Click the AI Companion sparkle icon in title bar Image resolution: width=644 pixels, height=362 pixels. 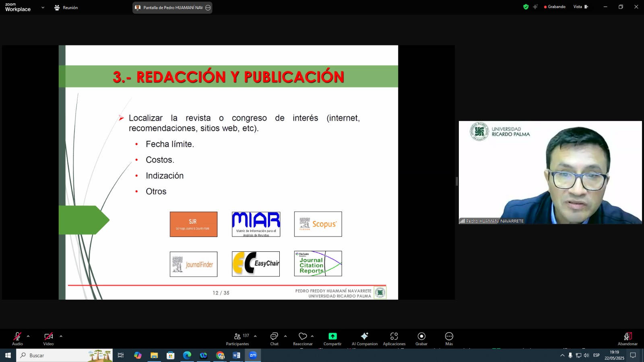pos(535,7)
